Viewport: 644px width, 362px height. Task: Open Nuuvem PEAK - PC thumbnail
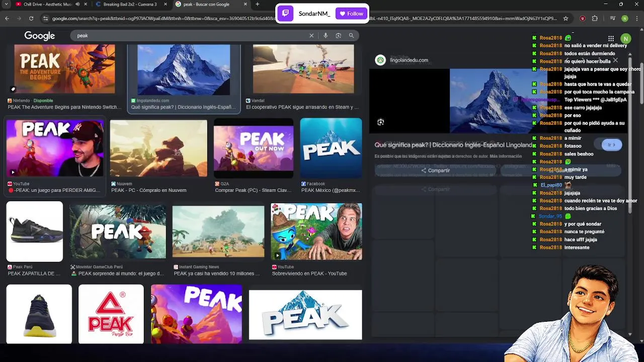pos(158,148)
